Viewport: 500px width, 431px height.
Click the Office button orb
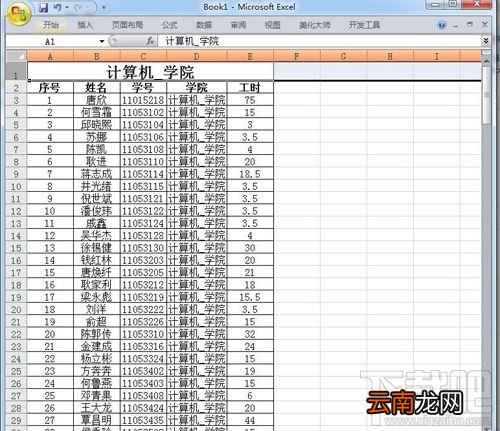pos(18,14)
